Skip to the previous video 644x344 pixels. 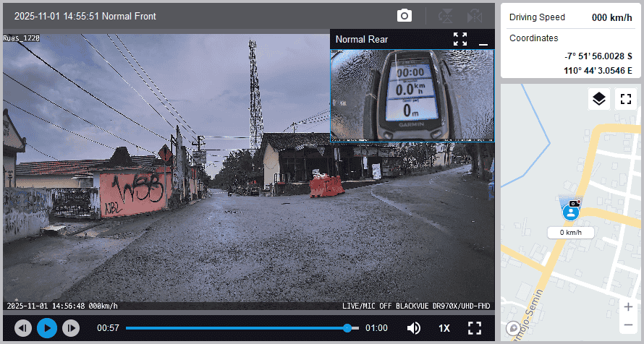click(x=23, y=328)
